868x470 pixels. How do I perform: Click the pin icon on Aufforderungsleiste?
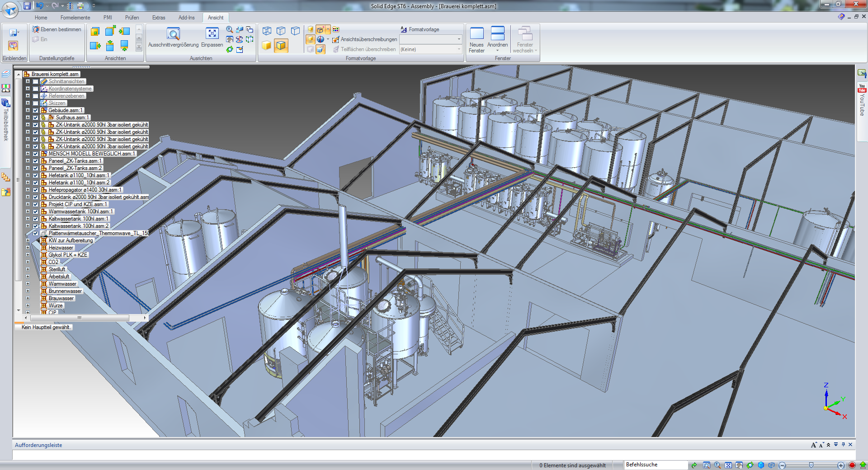click(x=843, y=445)
